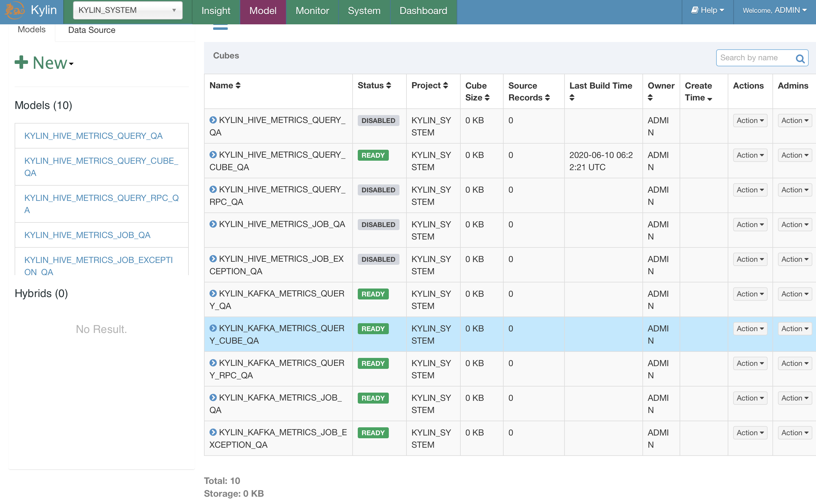Click the Kylin logo icon

[14, 11]
